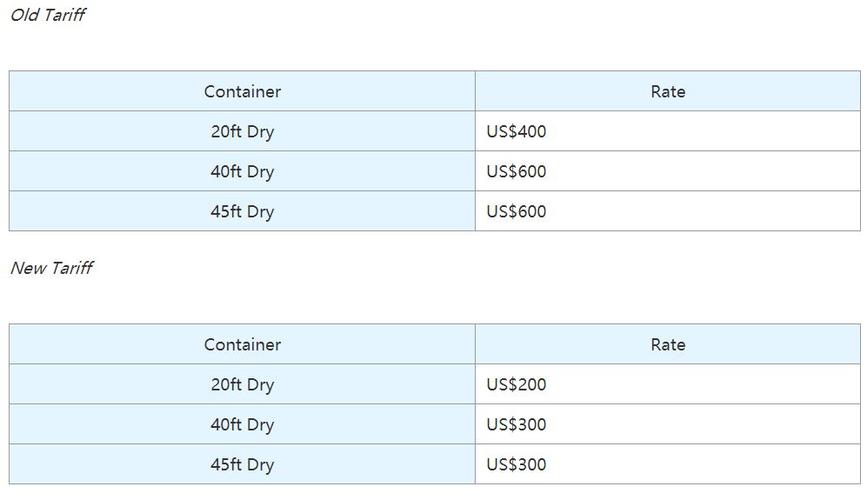Viewport: 867px width, 500px height.
Task: Select the Container header in Old Tariff table
Action: [x=242, y=91]
